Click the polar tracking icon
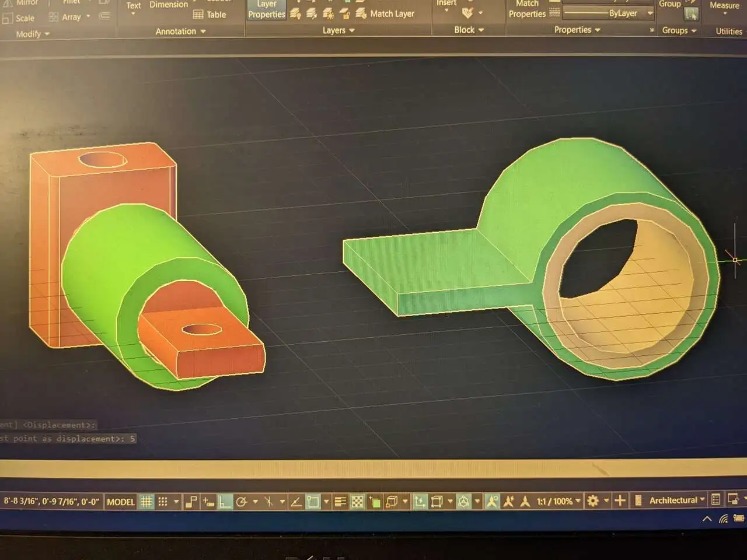This screenshot has width=747, height=560. click(x=242, y=502)
